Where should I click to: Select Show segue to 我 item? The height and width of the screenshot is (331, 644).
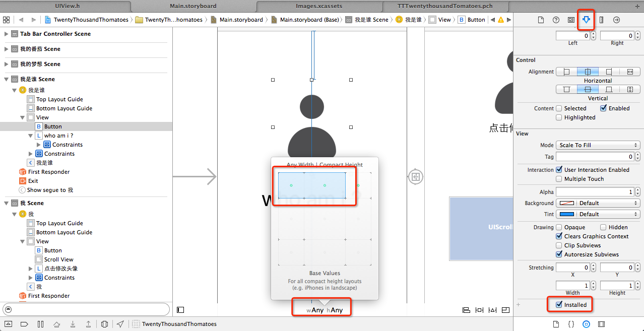tap(46, 190)
